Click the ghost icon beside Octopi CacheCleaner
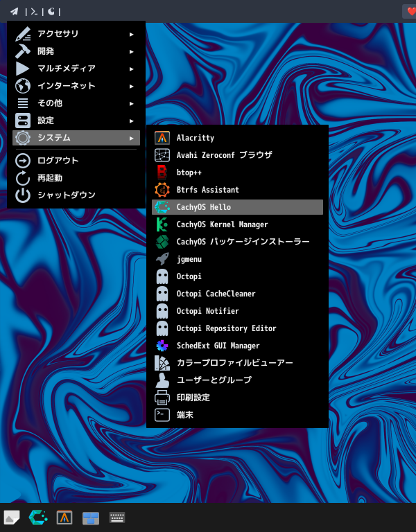The width and height of the screenshot is (416, 532). tap(162, 294)
